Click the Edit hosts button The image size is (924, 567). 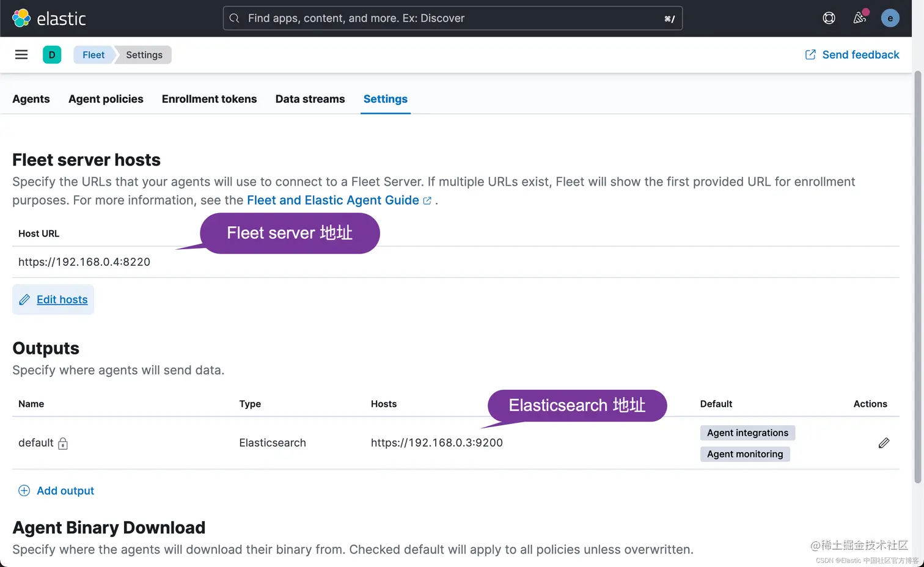pyautogui.click(x=53, y=299)
